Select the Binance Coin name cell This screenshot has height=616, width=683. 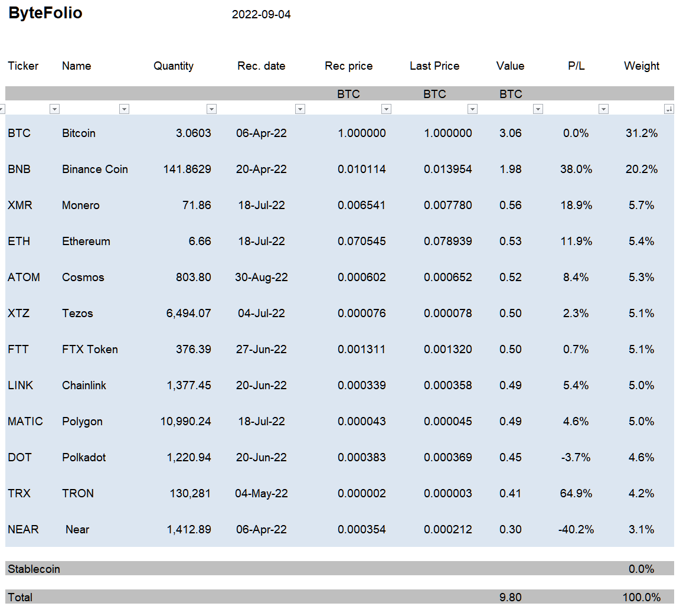tap(95, 169)
